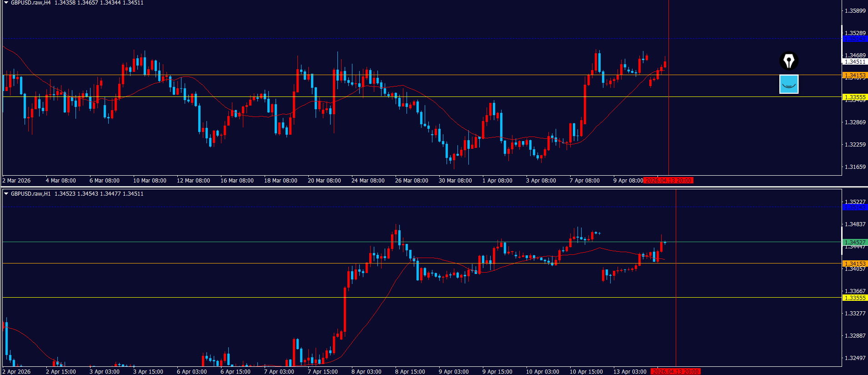Open the GBPUSD H4 chart dropdown arrow

click(6, 3)
